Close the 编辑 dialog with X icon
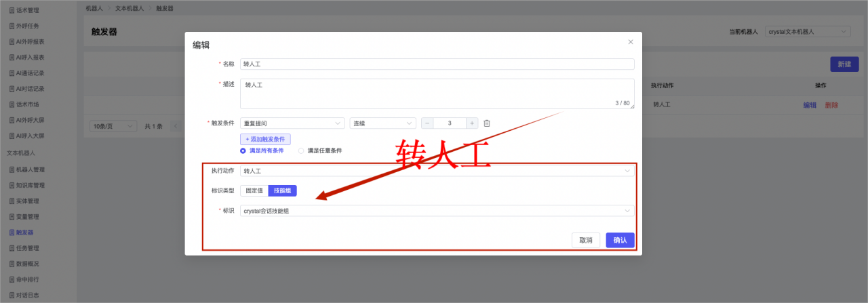 pyautogui.click(x=630, y=42)
